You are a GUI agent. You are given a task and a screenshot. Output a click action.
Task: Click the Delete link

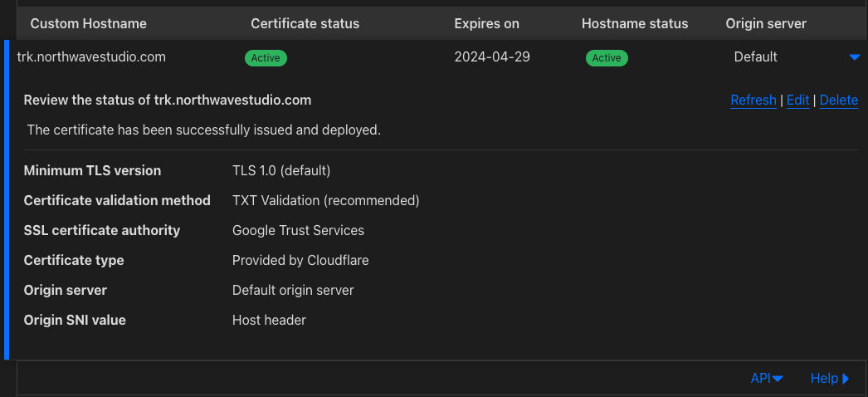839,100
